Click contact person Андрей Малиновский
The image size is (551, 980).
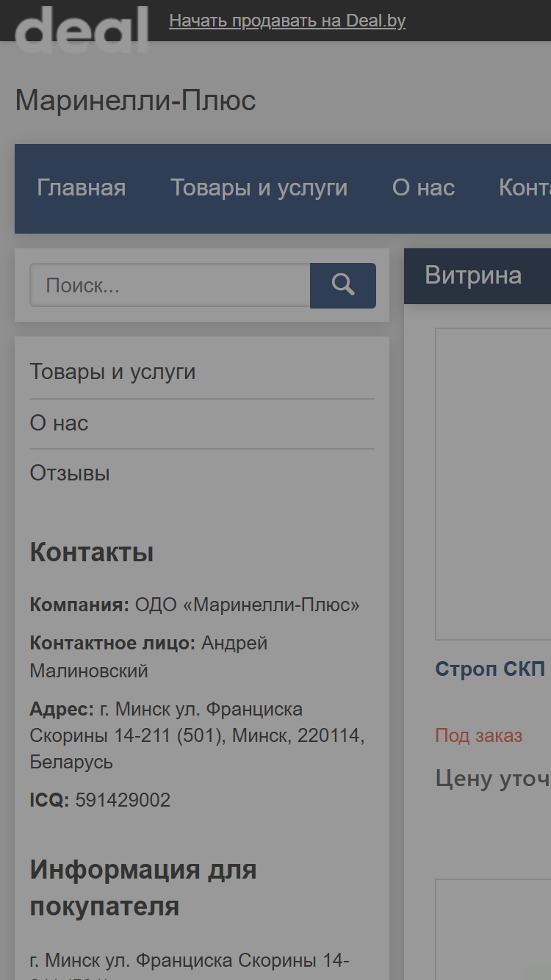point(148,657)
